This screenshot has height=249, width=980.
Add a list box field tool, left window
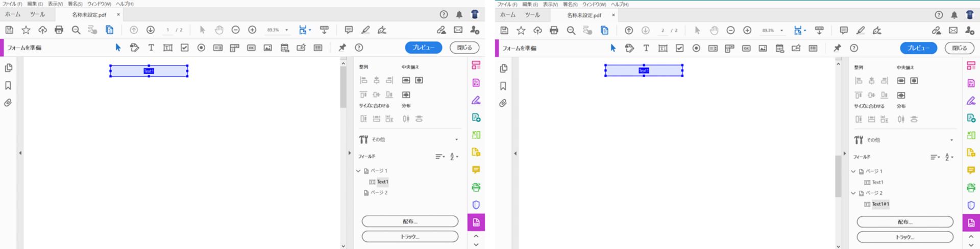coord(218,48)
